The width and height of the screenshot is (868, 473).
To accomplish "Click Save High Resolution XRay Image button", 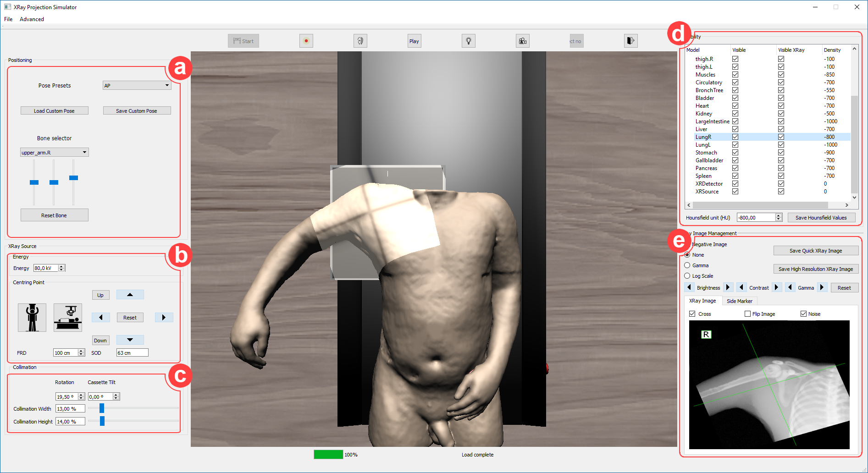I will click(815, 269).
